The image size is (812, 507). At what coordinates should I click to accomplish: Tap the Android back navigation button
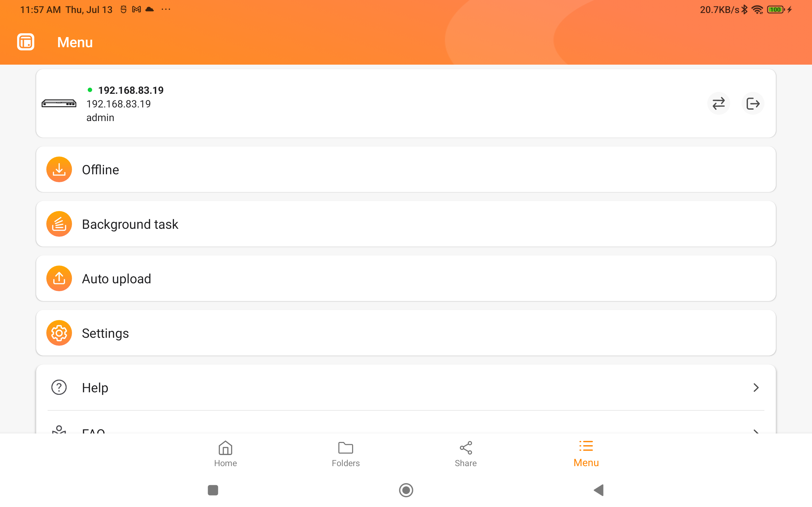tap(599, 490)
